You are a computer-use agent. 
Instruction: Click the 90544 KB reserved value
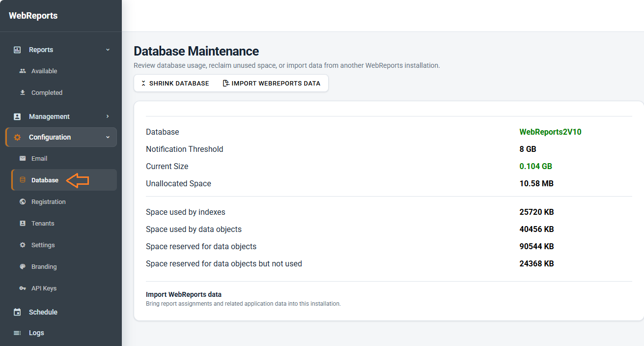(x=536, y=246)
